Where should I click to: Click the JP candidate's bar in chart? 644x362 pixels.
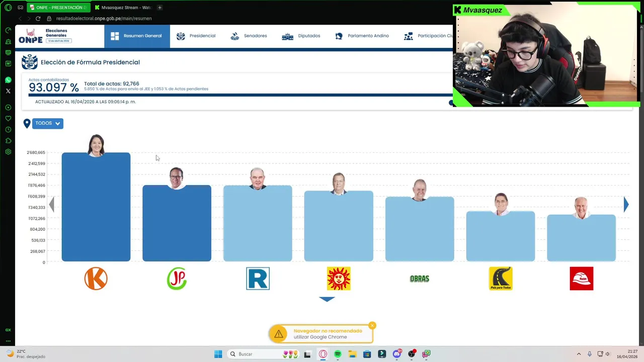[x=177, y=223]
